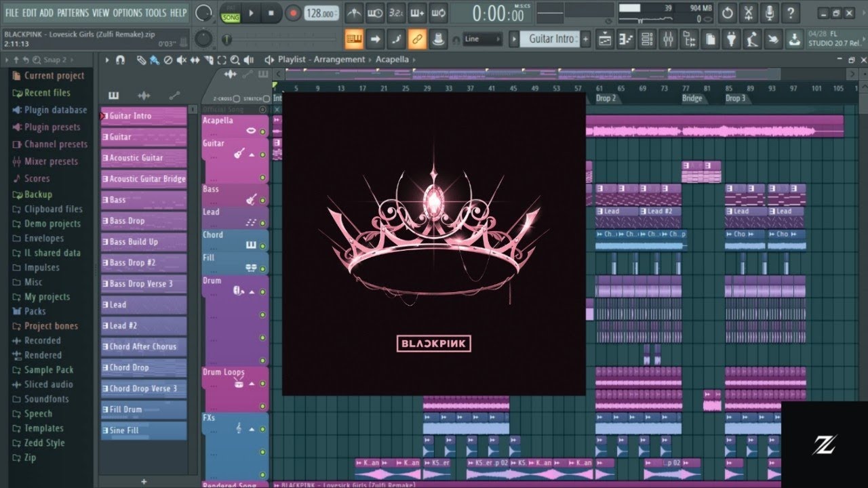Image resolution: width=868 pixels, height=488 pixels.
Task: Enable the Z-CROSS checkbox
Action: pos(236,99)
